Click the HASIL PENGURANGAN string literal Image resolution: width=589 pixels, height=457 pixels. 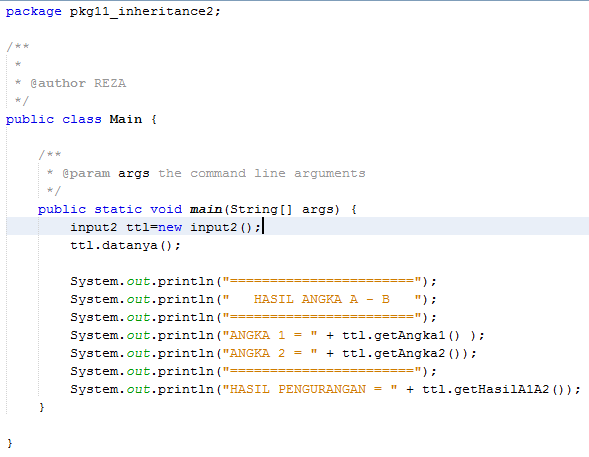[310, 389]
